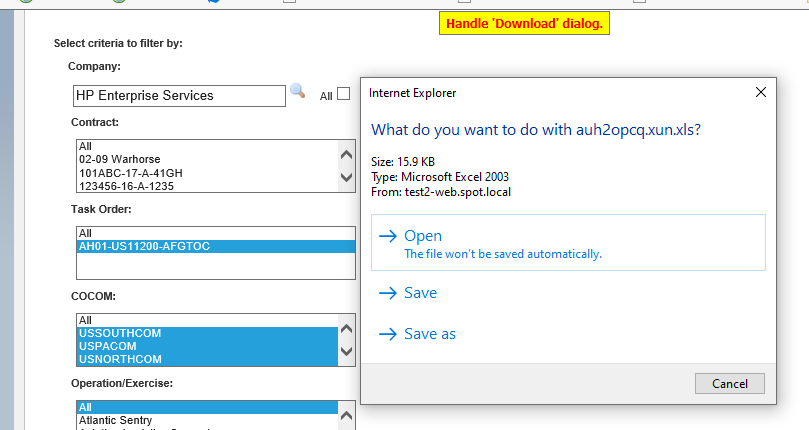
Task: Select All in the Task Order list
Action: [x=85, y=233]
